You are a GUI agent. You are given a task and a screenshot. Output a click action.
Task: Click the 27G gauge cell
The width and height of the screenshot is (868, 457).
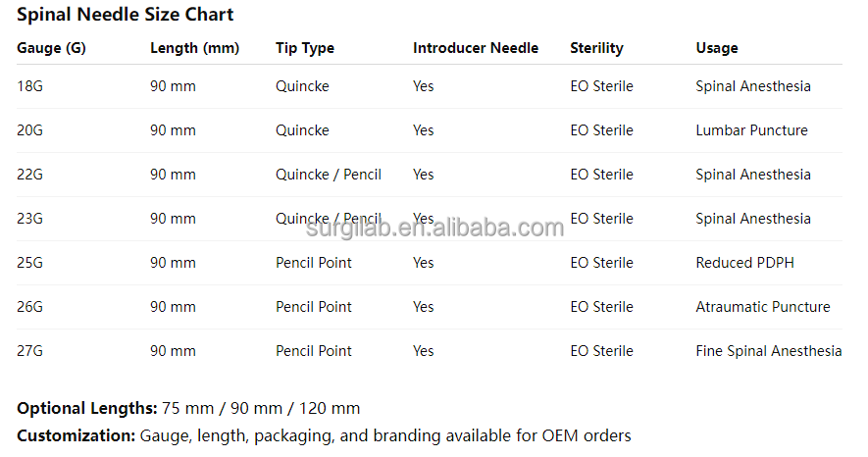[29, 351]
